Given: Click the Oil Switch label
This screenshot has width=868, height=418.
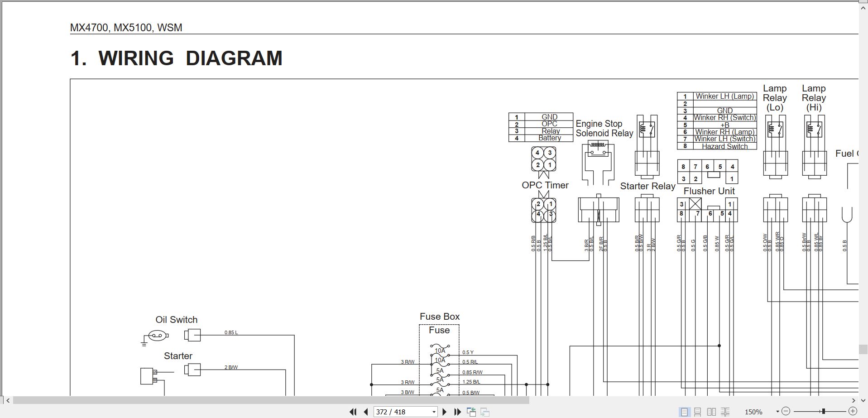Looking at the screenshot, I should point(176,320).
